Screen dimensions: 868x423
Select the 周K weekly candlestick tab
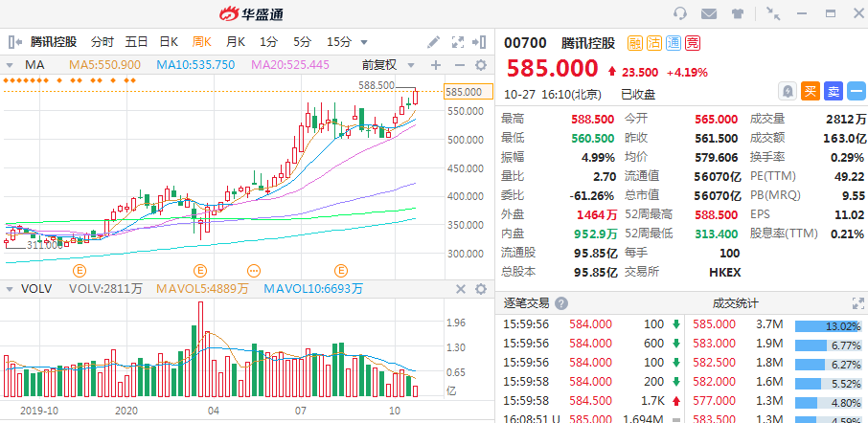click(x=202, y=42)
